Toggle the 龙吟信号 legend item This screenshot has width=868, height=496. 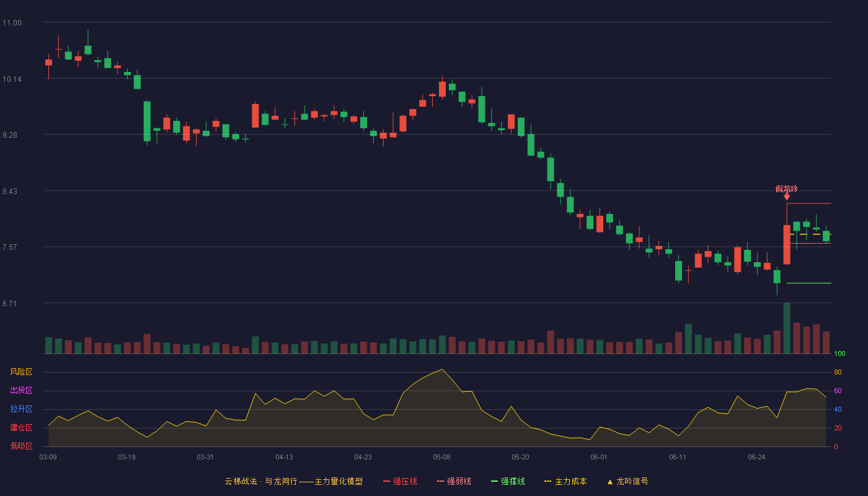(x=627, y=481)
